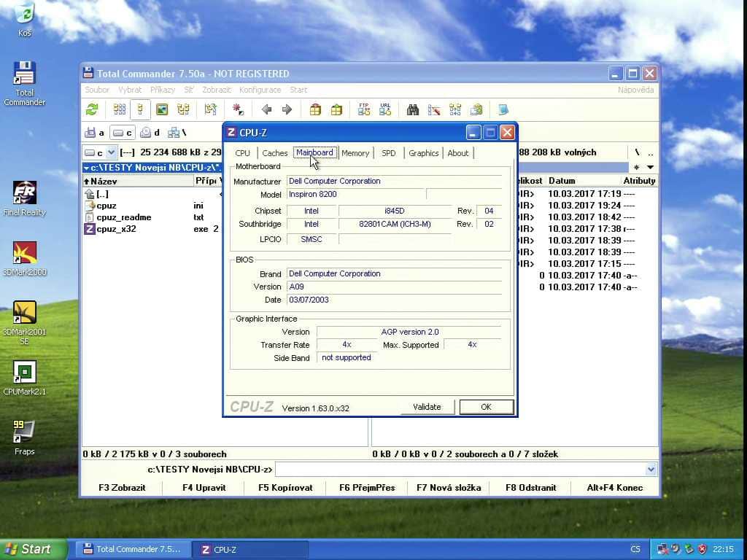Image resolution: width=747 pixels, height=560 pixels.
Task: Click the F8 Odstranit button
Action: (x=531, y=488)
